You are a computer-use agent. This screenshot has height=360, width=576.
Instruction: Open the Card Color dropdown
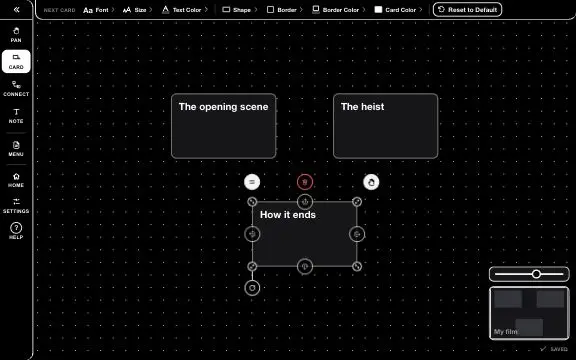[398, 10]
